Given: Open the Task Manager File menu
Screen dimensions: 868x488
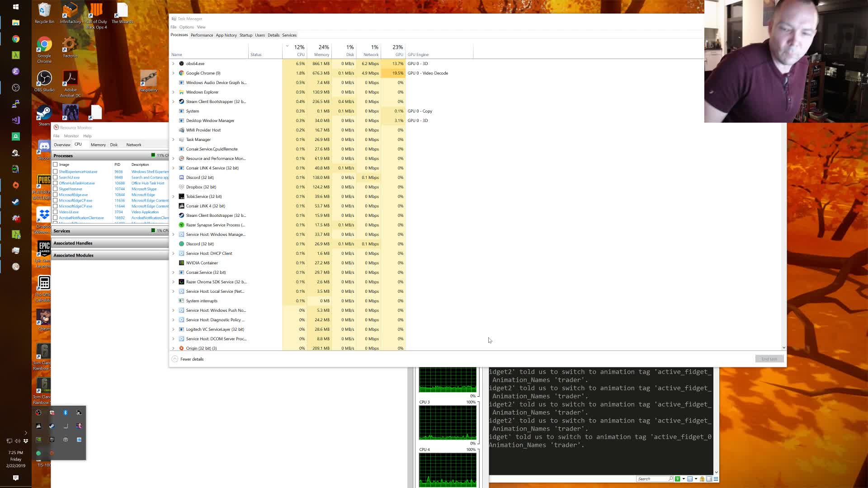Looking at the screenshot, I should tap(174, 27).
